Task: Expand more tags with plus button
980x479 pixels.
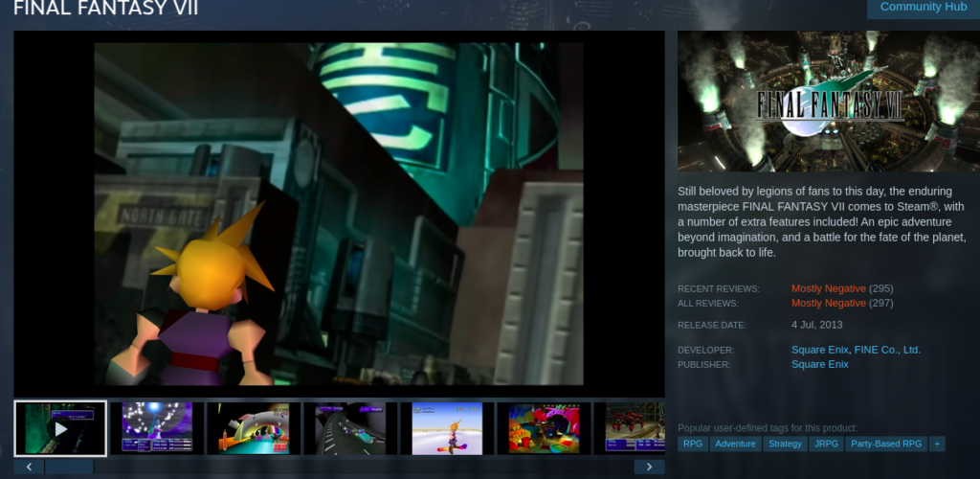Action: tap(937, 444)
